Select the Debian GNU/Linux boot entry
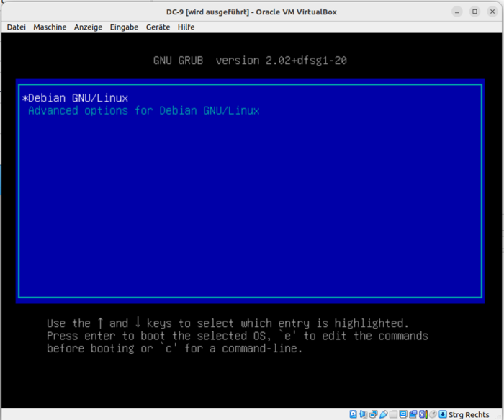Viewport: 504px width, 420px height. click(78, 97)
